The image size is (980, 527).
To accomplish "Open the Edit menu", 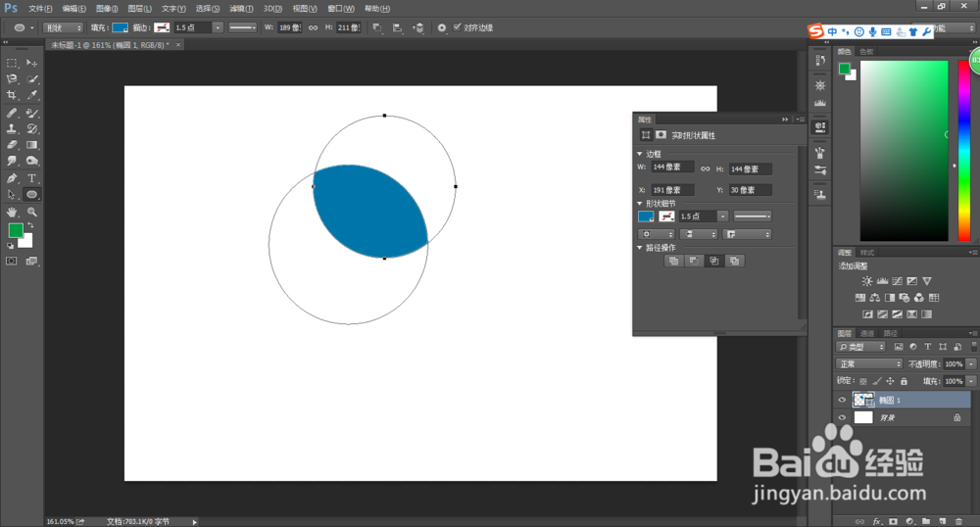I will (73, 9).
